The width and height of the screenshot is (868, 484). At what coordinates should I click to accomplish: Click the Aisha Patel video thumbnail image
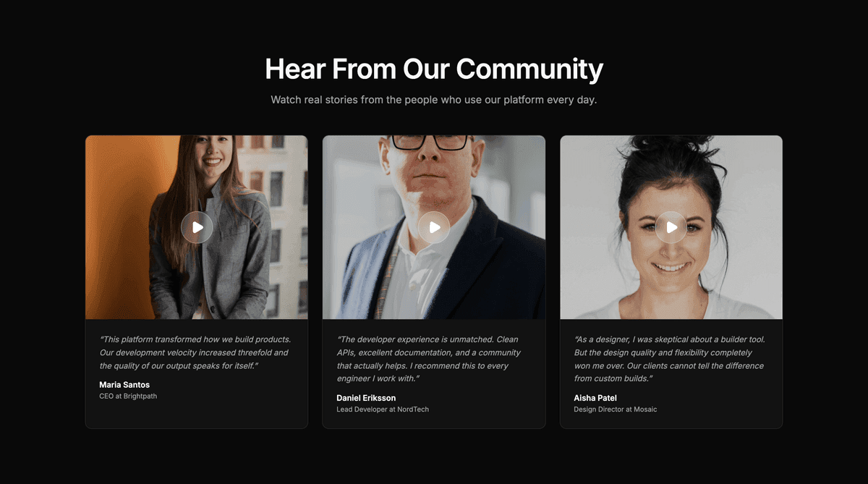pyautogui.click(x=671, y=227)
